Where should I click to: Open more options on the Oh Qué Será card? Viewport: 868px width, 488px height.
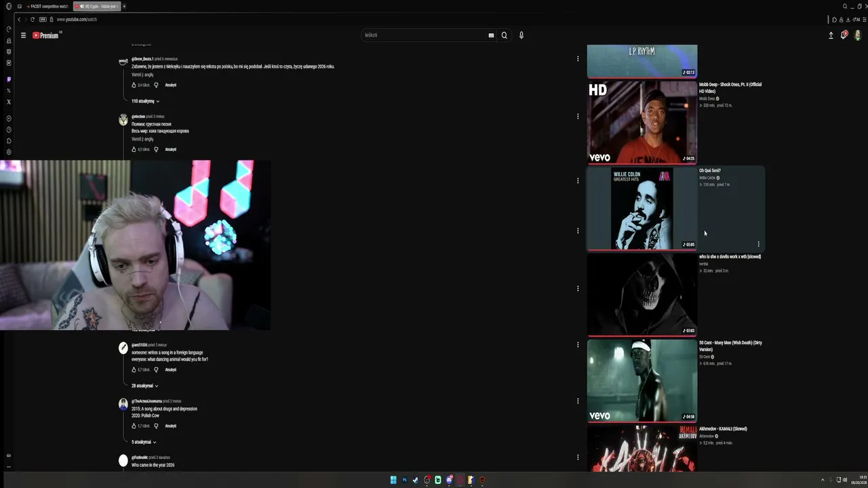(758, 244)
